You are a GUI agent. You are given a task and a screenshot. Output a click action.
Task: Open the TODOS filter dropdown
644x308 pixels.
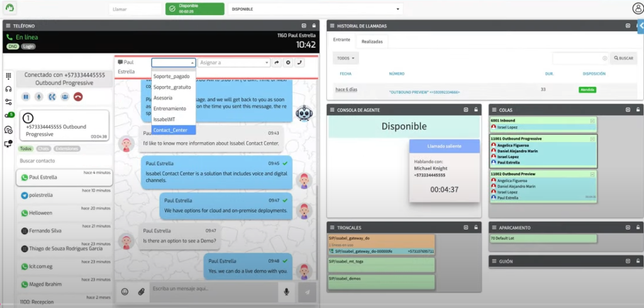point(345,58)
